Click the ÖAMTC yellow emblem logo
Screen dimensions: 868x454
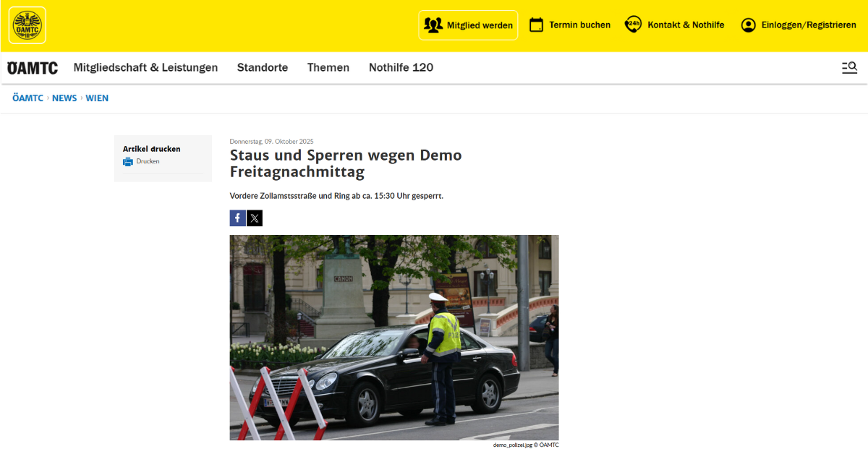(x=27, y=25)
